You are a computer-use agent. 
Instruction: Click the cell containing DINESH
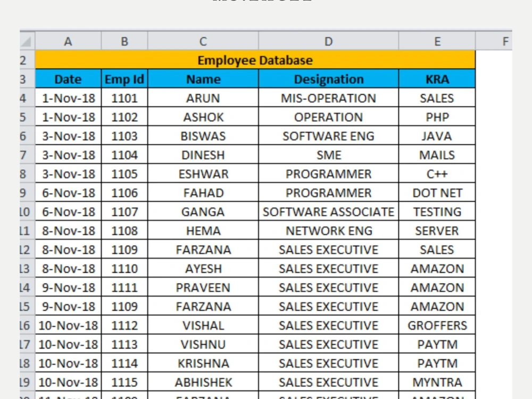tap(203, 155)
